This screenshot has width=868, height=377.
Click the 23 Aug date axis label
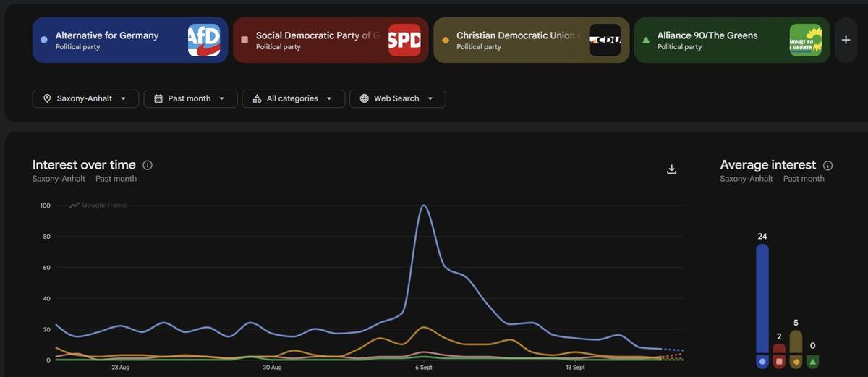tap(120, 368)
